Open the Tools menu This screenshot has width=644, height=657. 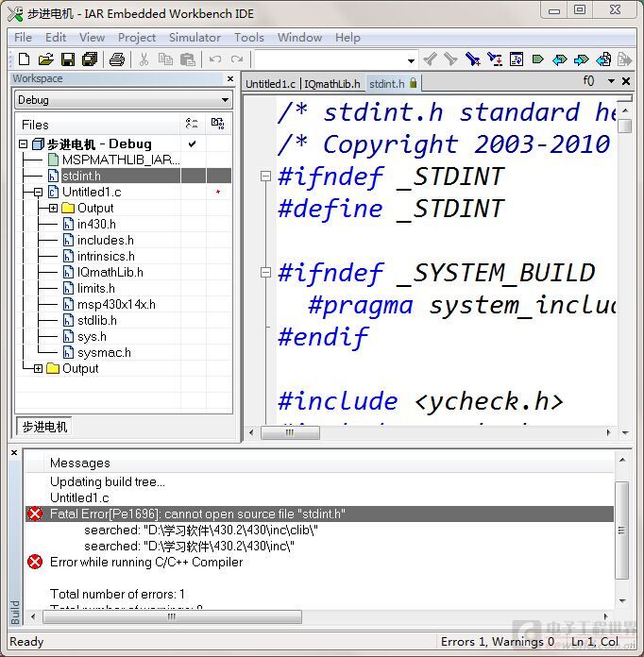point(249,38)
